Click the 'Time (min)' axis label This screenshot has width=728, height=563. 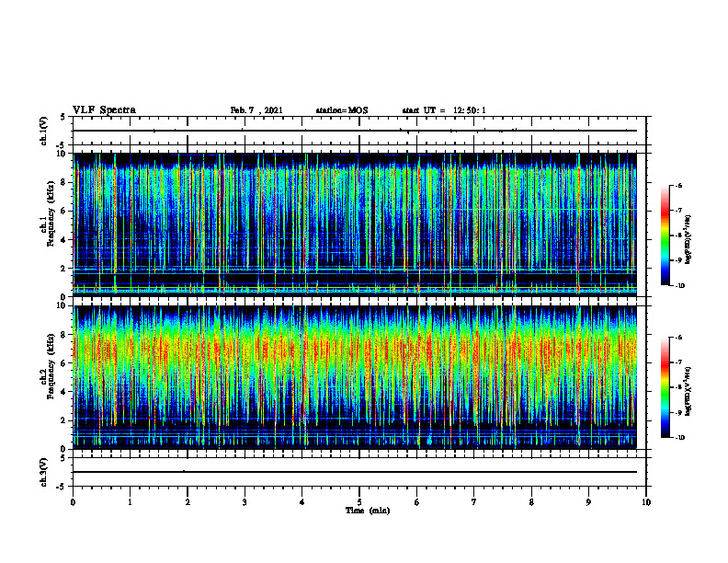tap(368, 511)
